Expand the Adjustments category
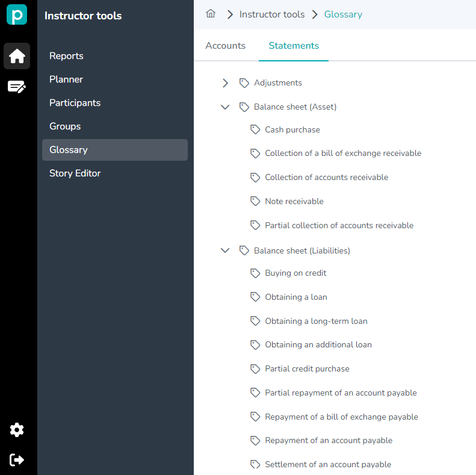Screen dimensions: 476x475 225,83
